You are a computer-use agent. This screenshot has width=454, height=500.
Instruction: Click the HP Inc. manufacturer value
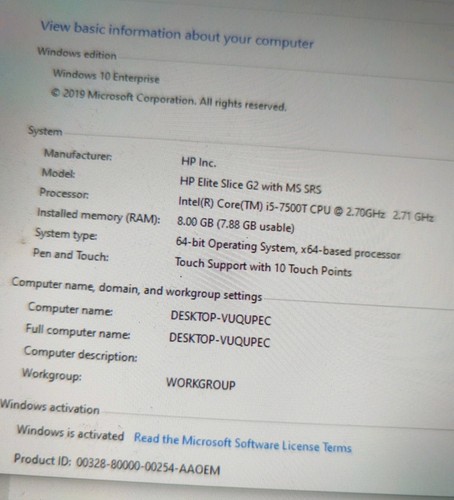pos(199,162)
